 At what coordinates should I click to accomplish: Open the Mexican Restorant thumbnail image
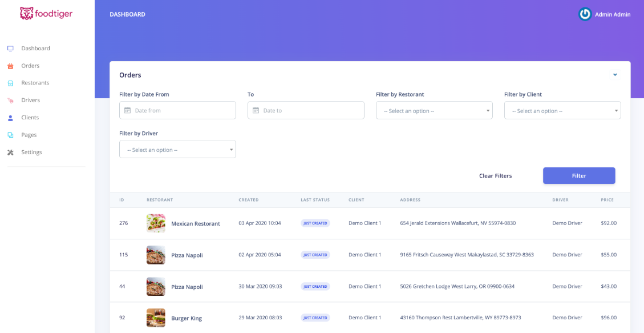coord(156,223)
